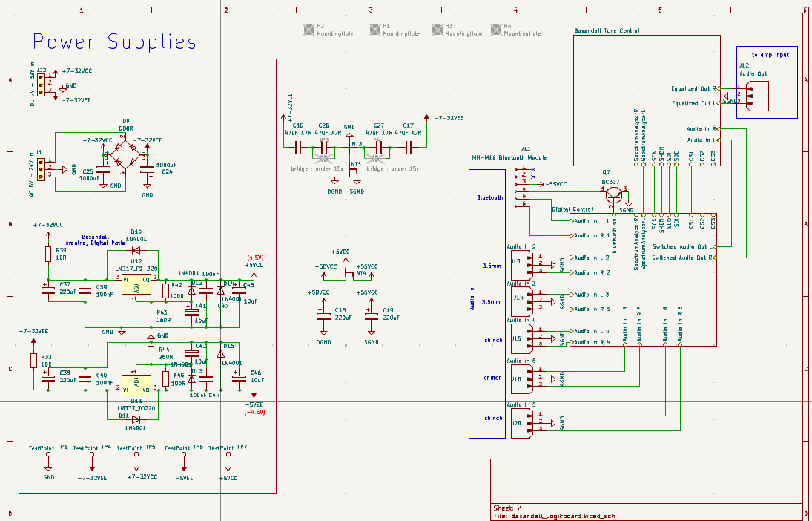Click capacitor C17 symbol
The width and height of the screenshot is (812, 521).
point(408,148)
